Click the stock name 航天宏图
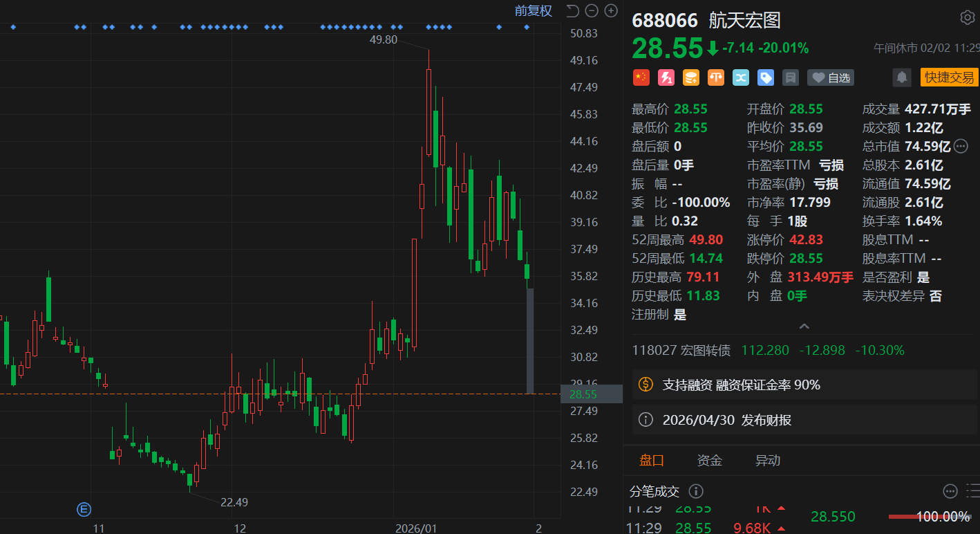Screen dimensions: 980x534 click(x=745, y=20)
